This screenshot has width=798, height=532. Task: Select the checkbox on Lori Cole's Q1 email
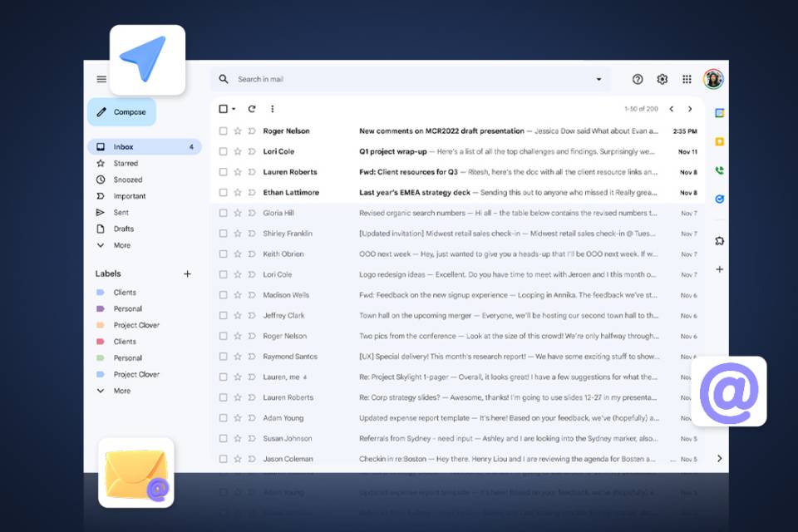tap(223, 150)
